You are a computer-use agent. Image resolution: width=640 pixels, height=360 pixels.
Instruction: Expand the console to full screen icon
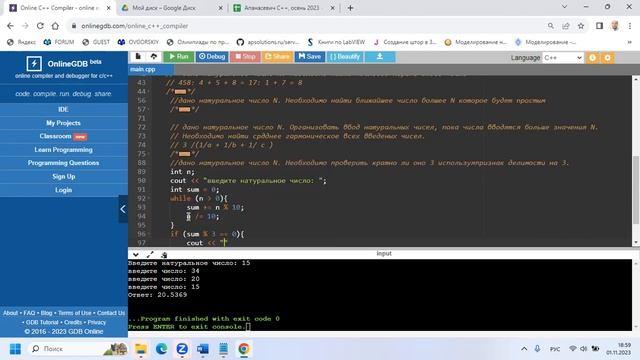point(150,254)
